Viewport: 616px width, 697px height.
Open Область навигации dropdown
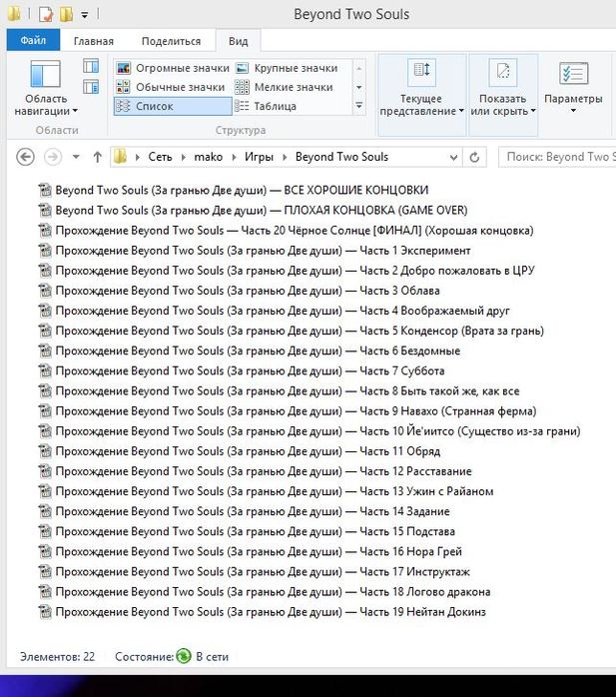tap(45, 89)
